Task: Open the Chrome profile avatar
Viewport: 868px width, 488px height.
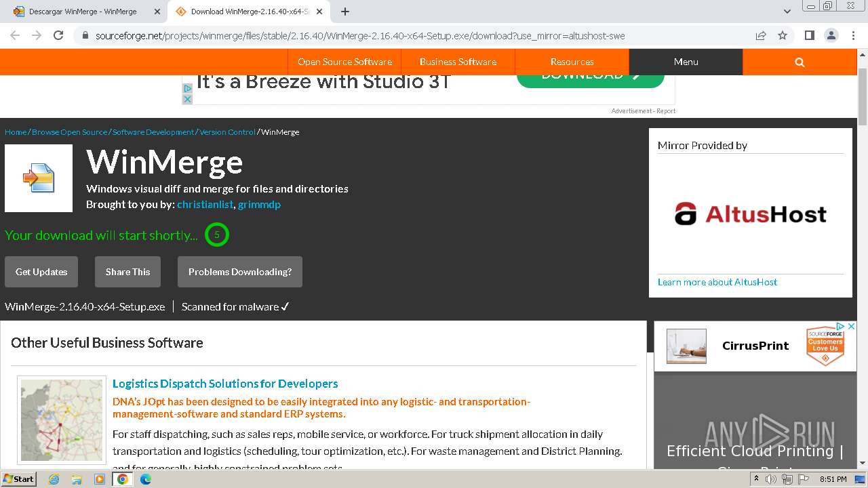Action: pos(831,35)
